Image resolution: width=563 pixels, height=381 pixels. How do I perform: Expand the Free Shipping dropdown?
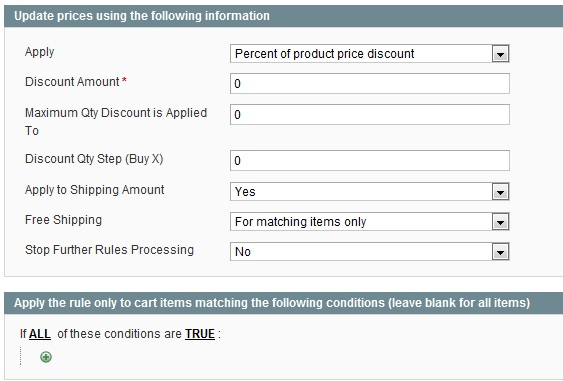(x=369, y=222)
